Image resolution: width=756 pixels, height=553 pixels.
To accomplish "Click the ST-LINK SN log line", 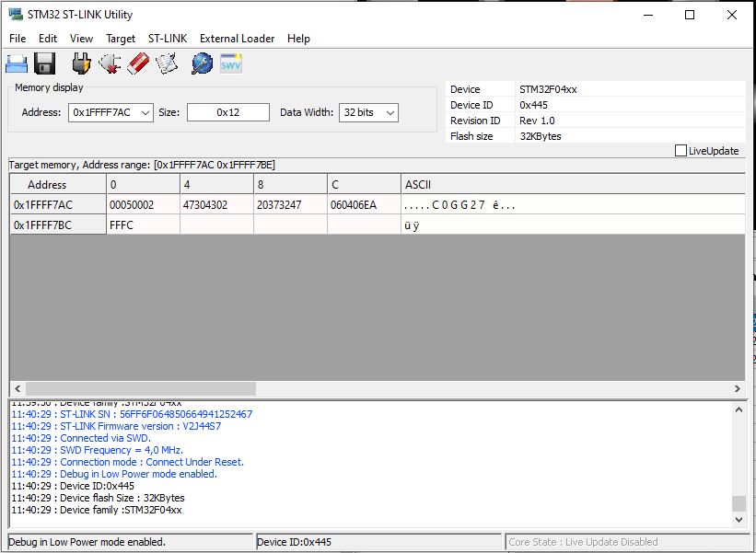I will click(132, 414).
